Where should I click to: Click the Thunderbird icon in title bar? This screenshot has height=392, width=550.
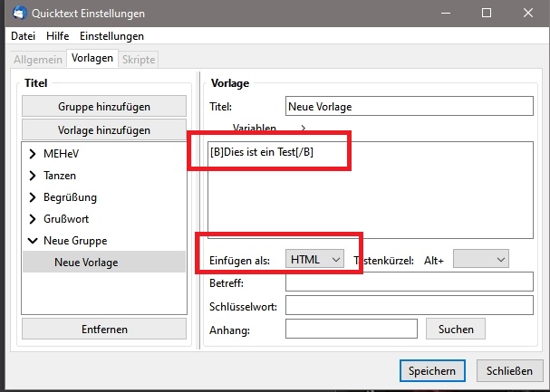click(x=19, y=13)
